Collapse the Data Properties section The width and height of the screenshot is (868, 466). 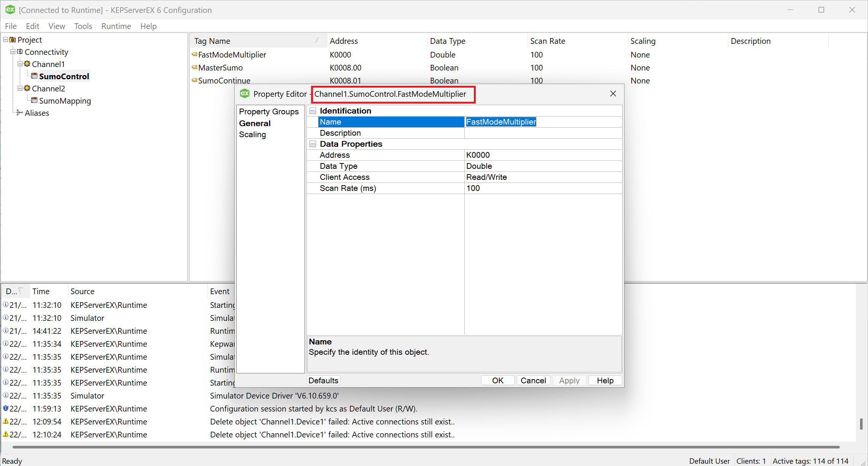pyautogui.click(x=313, y=144)
